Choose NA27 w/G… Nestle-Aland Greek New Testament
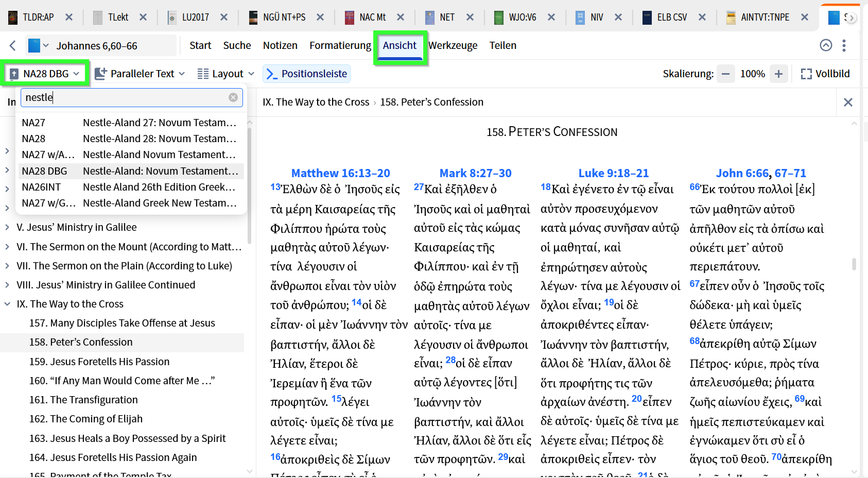Screen dimensions: 868x478 point(131,203)
